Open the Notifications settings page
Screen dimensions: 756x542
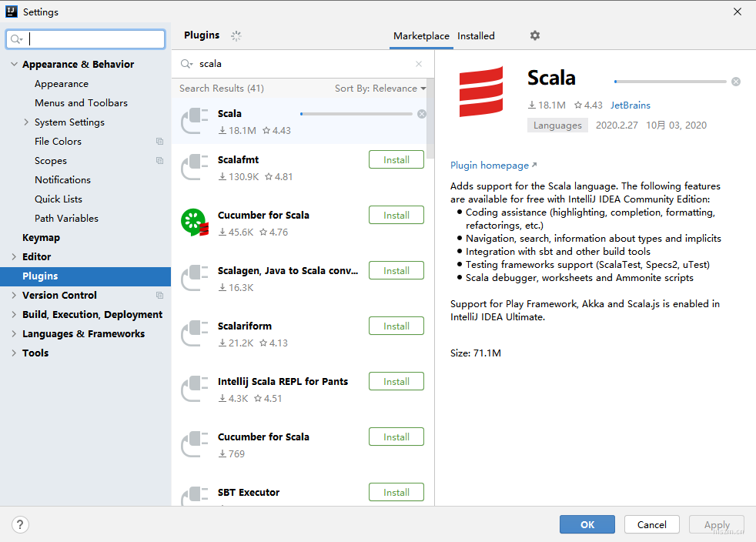click(62, 180)
